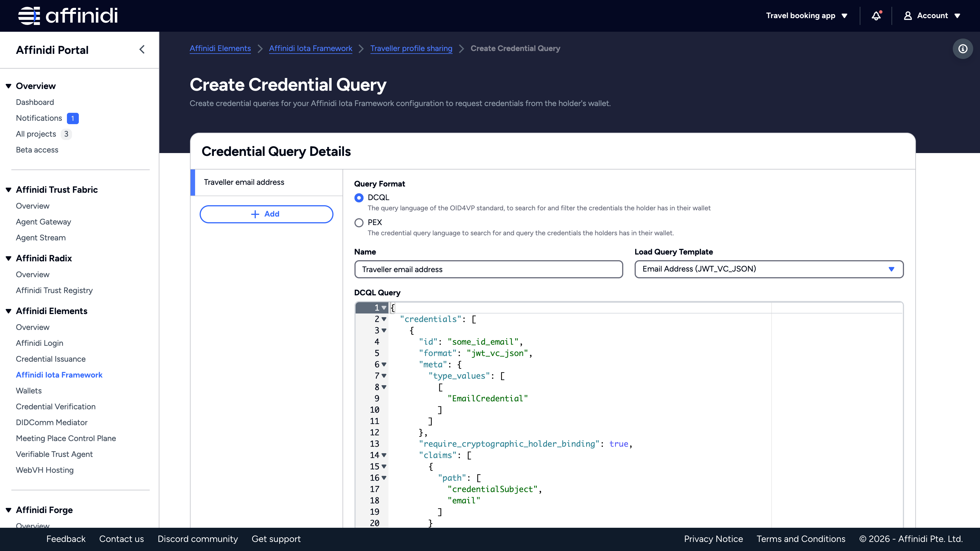Open Affinidi Iota Framework sidebar item
Screen dimensions: 980x551
[59, 375]
